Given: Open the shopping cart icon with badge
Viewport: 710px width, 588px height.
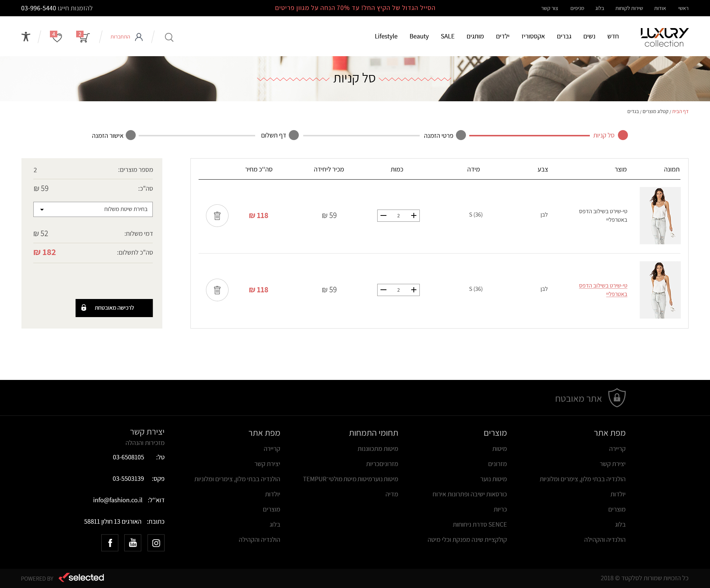Looking at the screenshot, I should pos(84,37).
